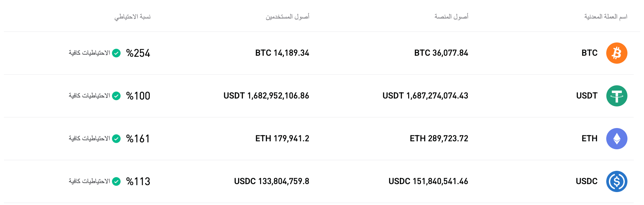Click the Ethereum ETH coin icon
The width and height of the screenshot is (644, 205).
click(x=617, y=138)
